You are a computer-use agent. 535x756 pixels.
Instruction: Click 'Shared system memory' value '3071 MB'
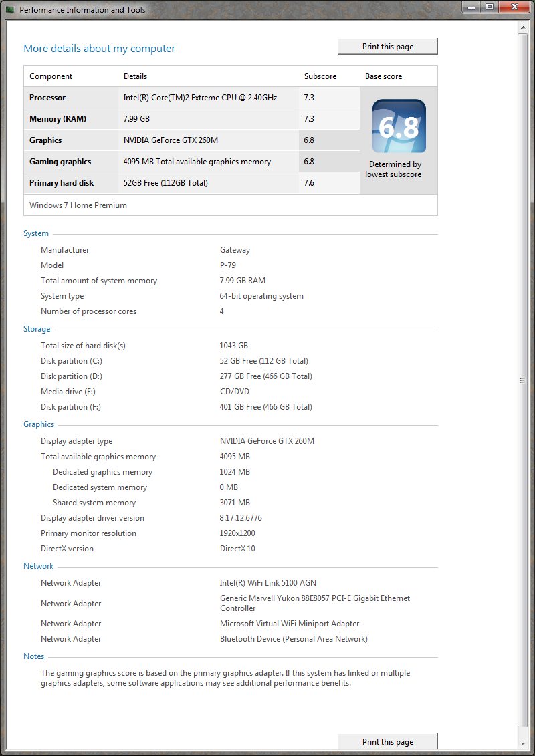coord(235,503)
